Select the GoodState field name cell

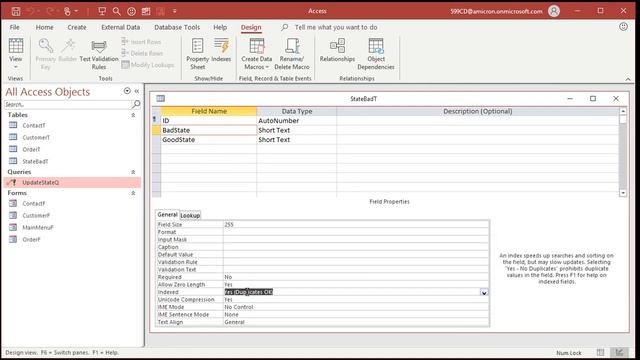click(x=209, y=140)
